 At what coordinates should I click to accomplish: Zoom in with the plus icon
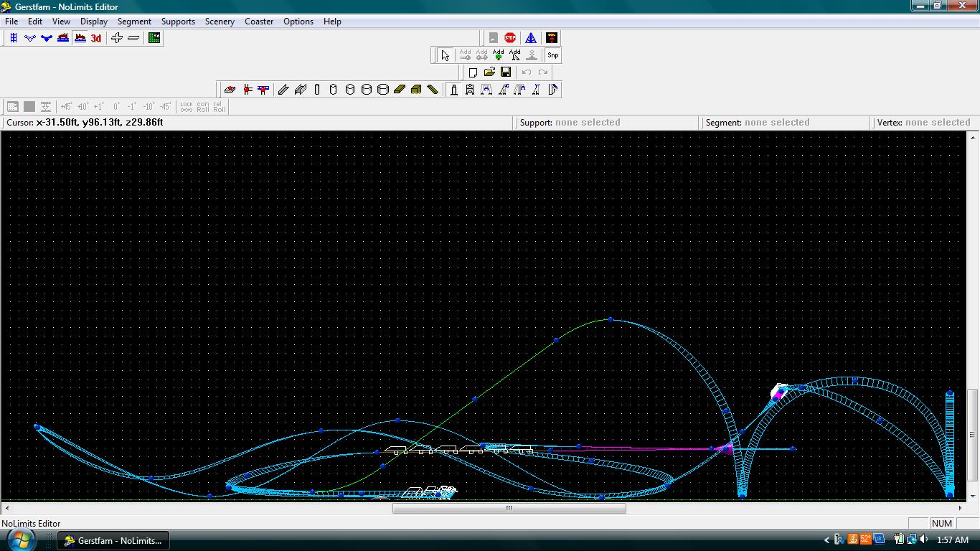coord(117,38)
